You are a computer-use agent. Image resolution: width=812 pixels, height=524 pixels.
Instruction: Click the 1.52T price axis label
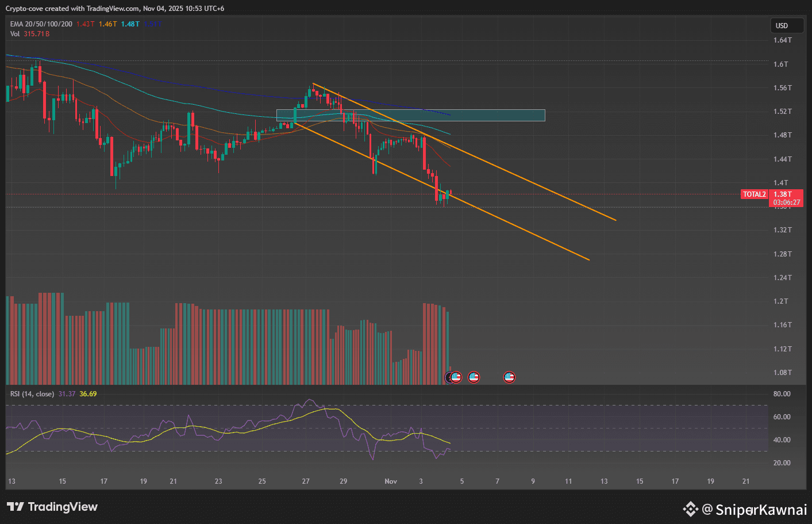782,112
